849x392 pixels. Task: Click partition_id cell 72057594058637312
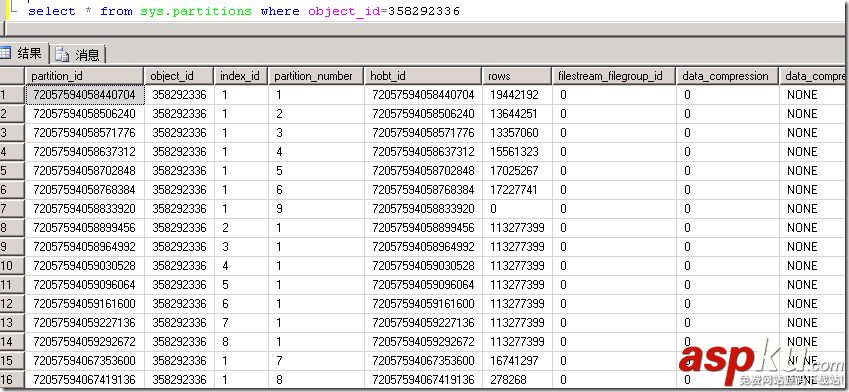[x=84, y=152]
